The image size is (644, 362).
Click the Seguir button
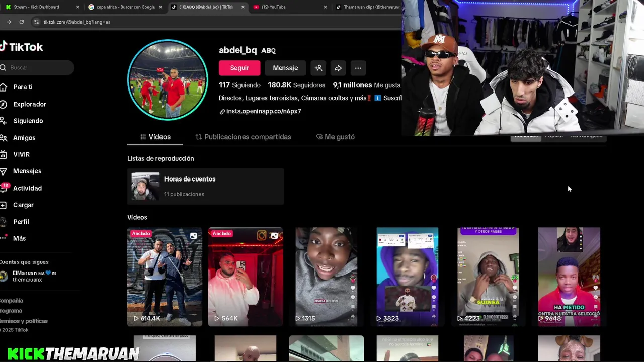point(239,68)
